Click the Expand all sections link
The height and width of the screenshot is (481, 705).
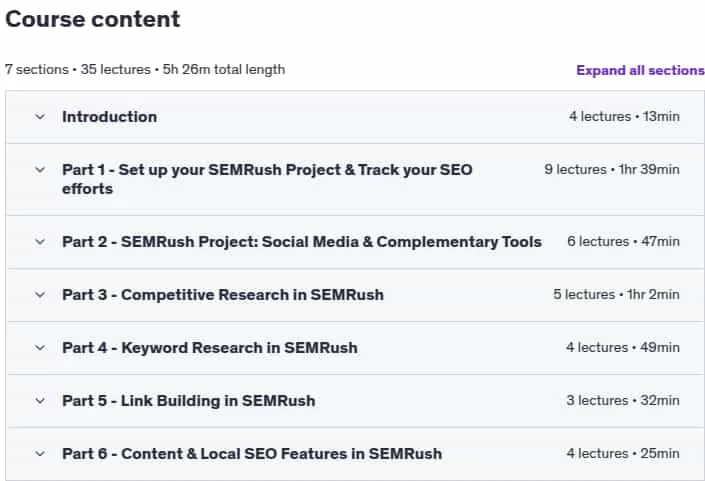pyautogui.click(x=640, y=70)
